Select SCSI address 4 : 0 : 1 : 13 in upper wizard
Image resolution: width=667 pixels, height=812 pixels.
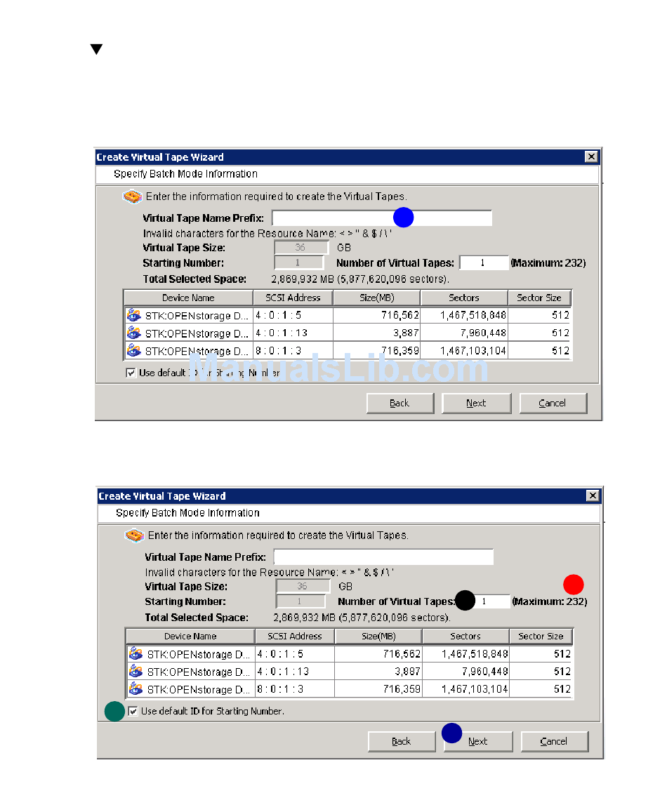(x=282, y=333)
